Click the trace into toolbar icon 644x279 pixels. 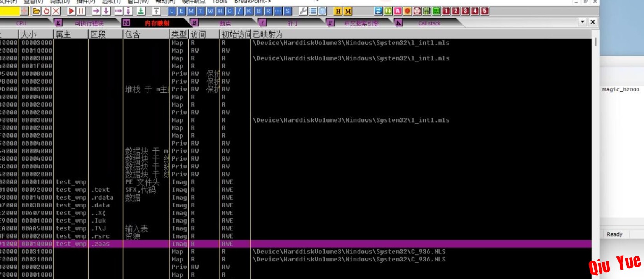[x=118, y=11]
